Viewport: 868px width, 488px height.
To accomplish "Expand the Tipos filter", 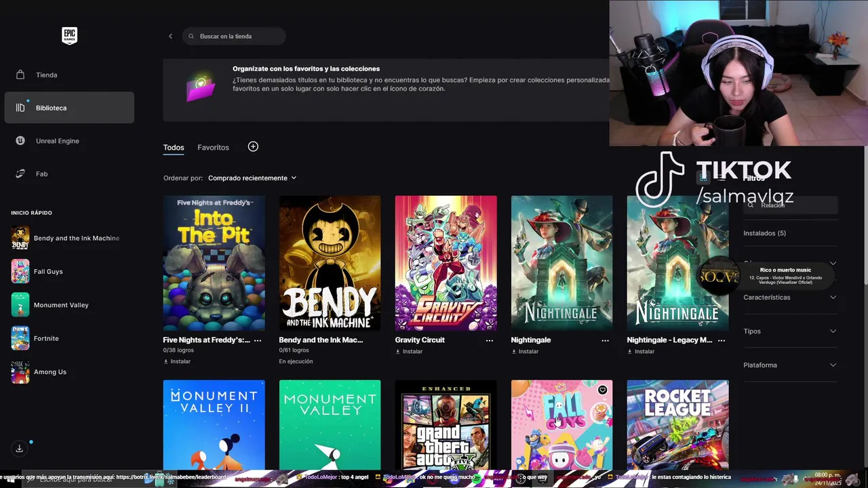I will (x=790, y=331).
